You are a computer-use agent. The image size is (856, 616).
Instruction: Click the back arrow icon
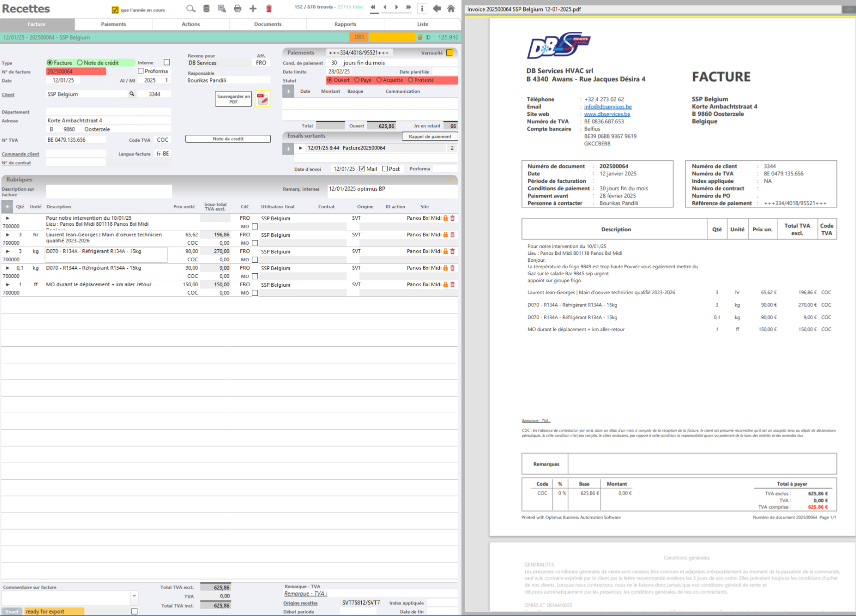tap(437, 8)
